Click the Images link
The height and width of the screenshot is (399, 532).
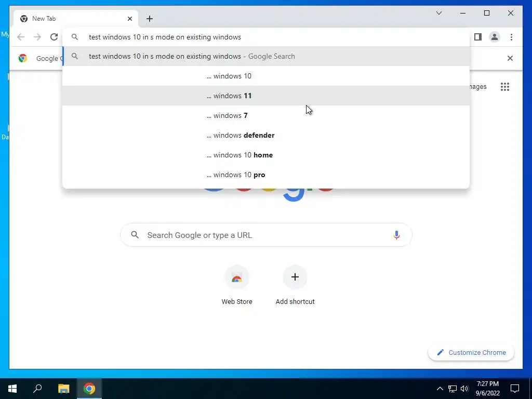point(478,87)
